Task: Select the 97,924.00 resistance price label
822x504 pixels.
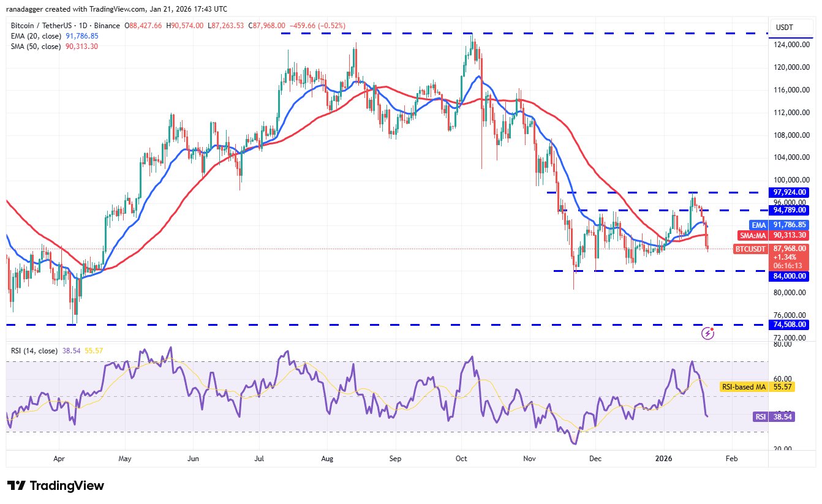Action: pyautogui.click(x=790, y=192)
